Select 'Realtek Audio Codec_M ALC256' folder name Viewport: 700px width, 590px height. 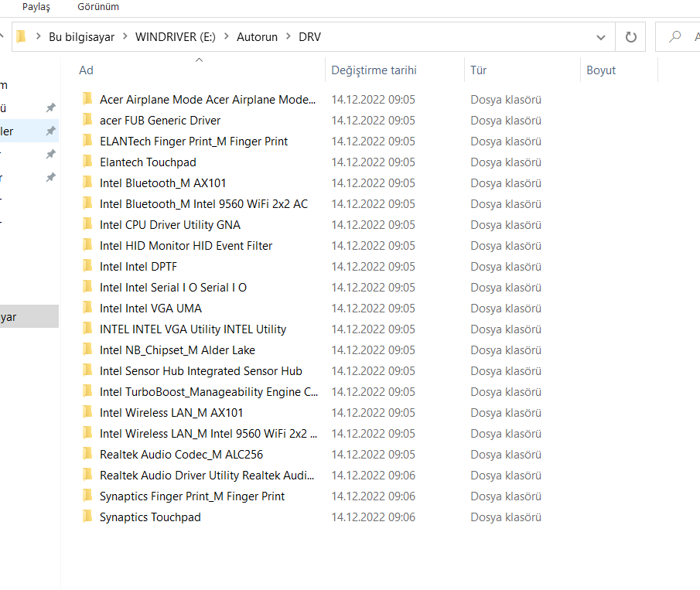pyautogui.click(x=181, y=455)
